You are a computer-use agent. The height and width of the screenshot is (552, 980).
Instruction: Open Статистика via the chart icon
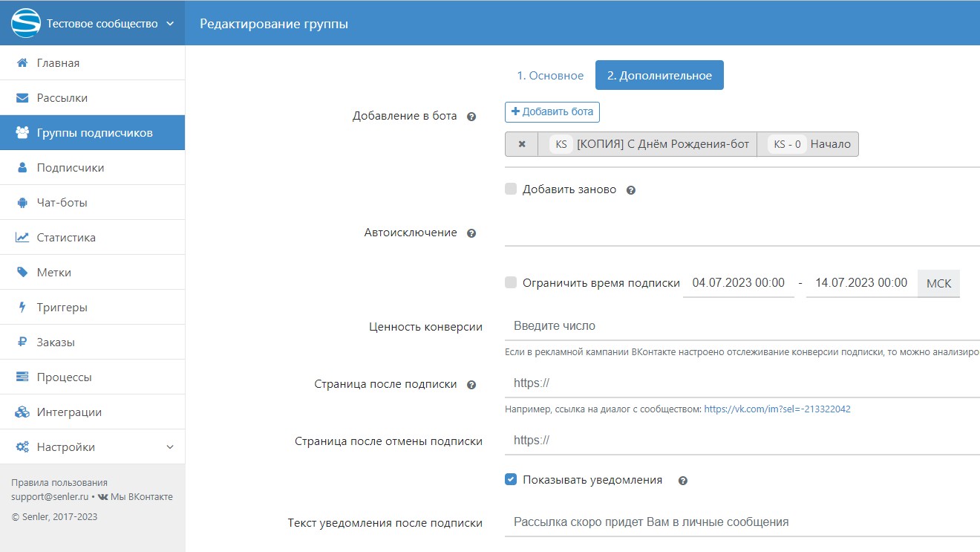point(22,238)
